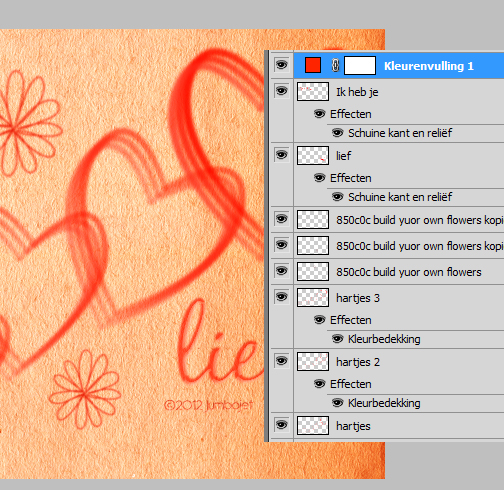
Task: Hide the Kleurenvulling 1 layer
Action: [x=281, y=65]
